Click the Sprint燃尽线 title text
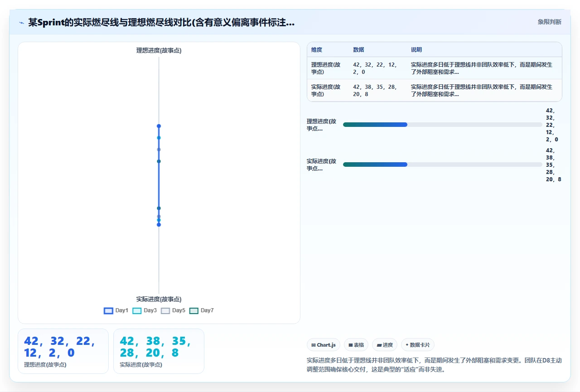This screenshot has width=580, height=392. (x=161, y=22)
